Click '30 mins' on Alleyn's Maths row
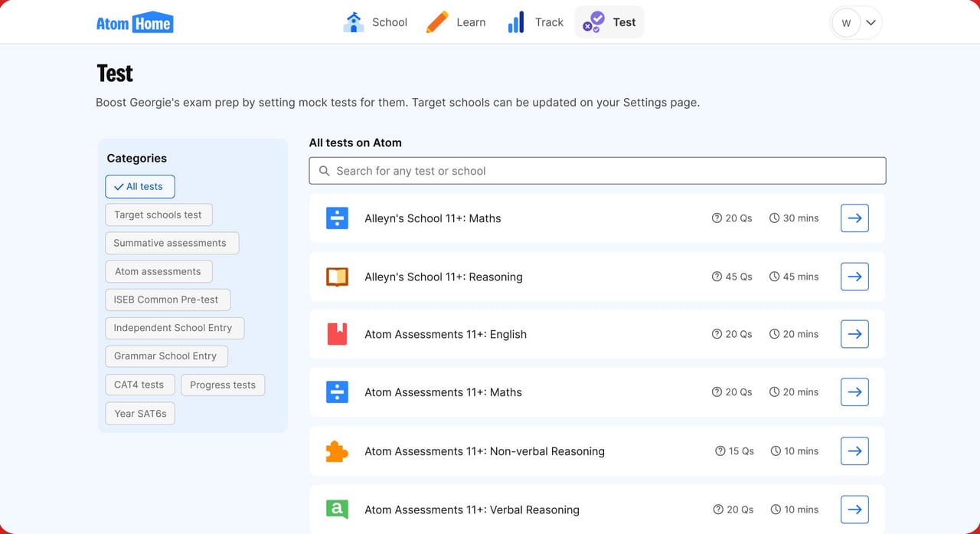 pos(801,218)
